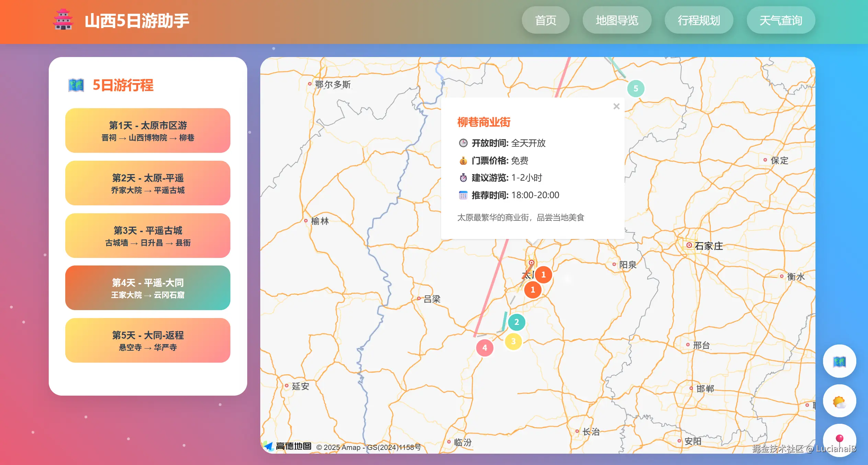Image resolution: width=868 pixels, height=465 pixels.
Task: Click the 首页 navigation button
Action: (546, 20)
